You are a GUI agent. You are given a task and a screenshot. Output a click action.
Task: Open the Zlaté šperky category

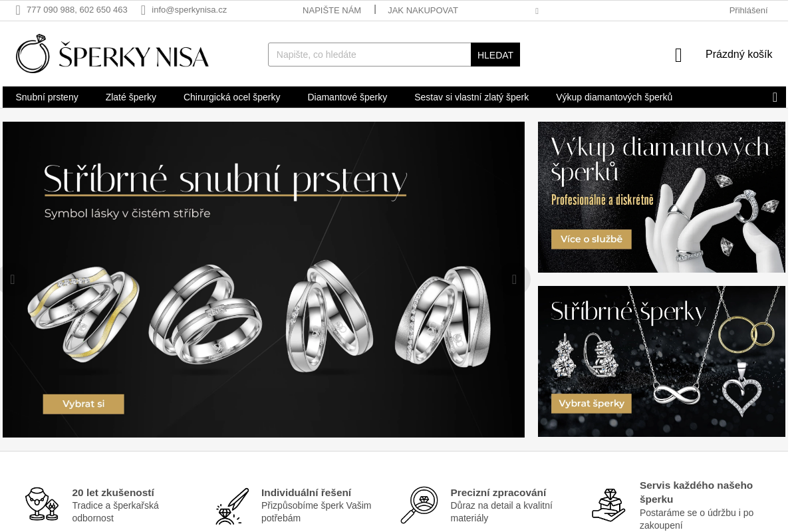tap(131, 97)
